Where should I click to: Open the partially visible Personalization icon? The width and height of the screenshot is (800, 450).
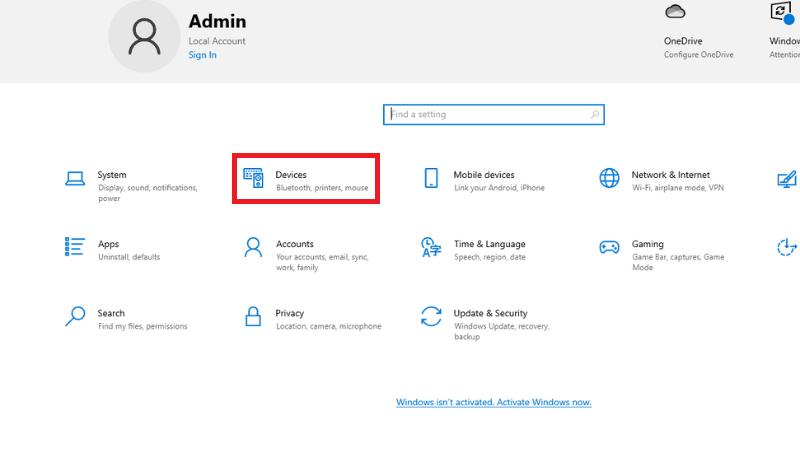787,179
